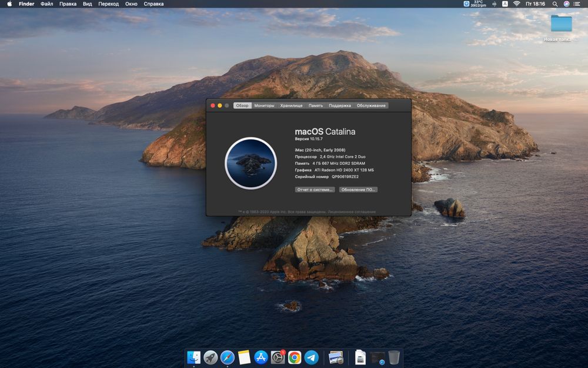Open the Файл menu
The image size is (588, 368).
pos(46,4)
